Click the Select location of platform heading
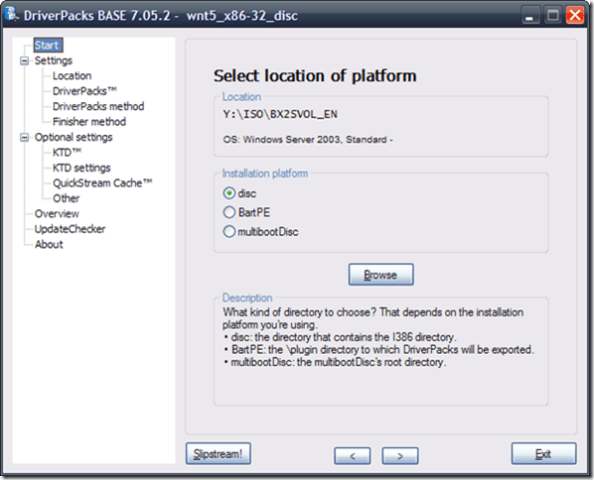The image size is (594, 480). [315, 75]
